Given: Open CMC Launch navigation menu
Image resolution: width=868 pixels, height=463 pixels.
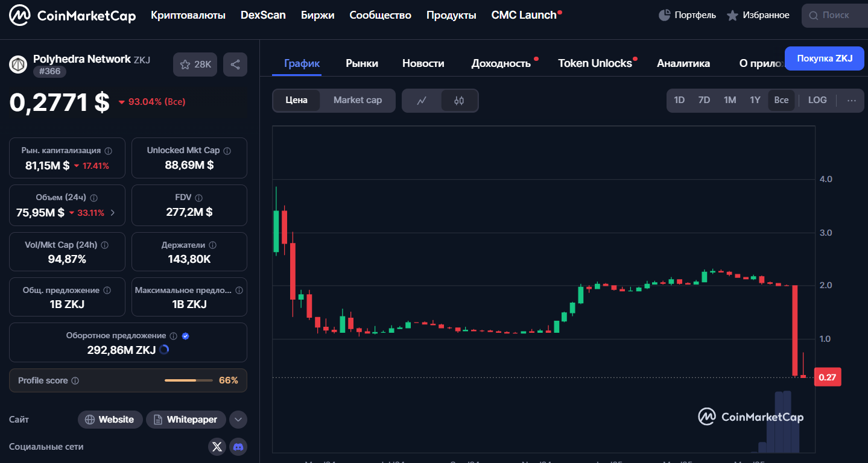Looking at the screenshot, I should (x=524, y=15).
